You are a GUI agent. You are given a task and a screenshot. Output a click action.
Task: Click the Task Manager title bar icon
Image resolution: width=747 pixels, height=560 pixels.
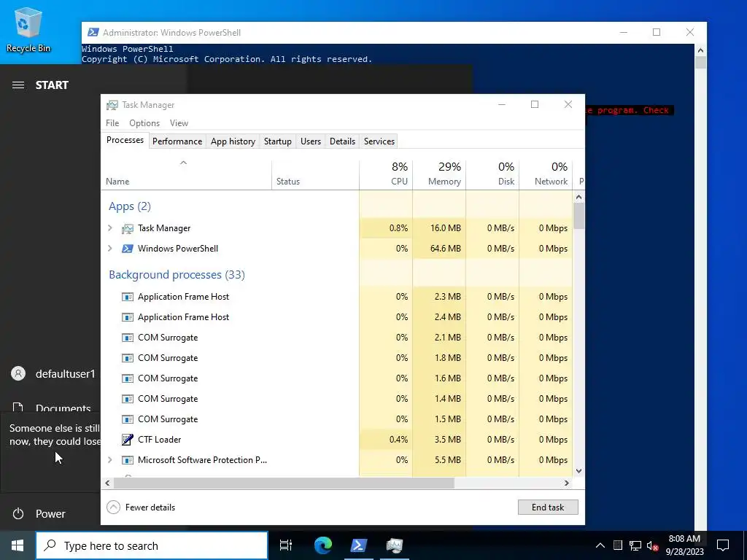(112, 105)
